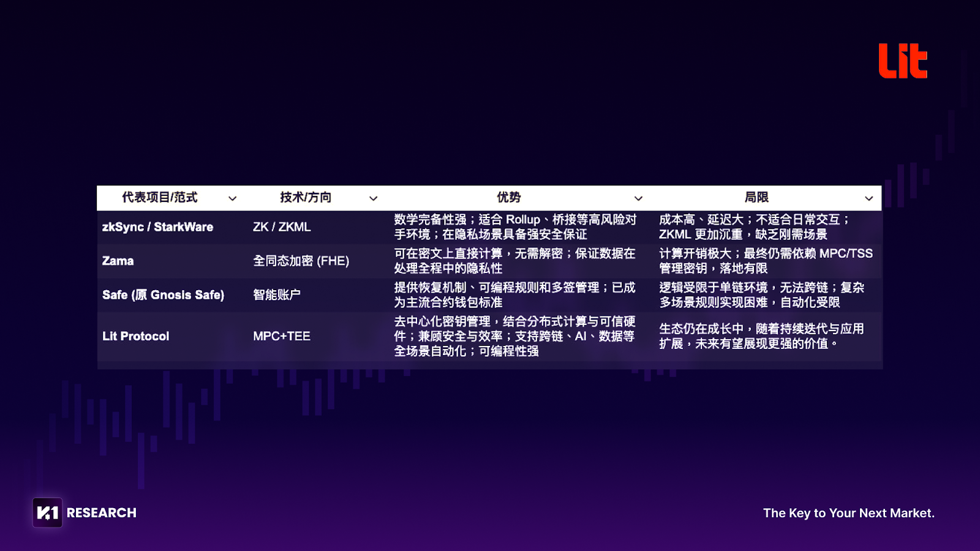
Task: Click the Lit Protocol row name
Action: coord(135,336)
